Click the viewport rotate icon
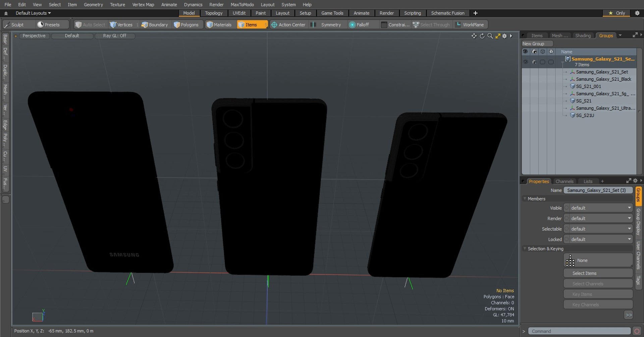644x337 pixels. coord(482,36)
